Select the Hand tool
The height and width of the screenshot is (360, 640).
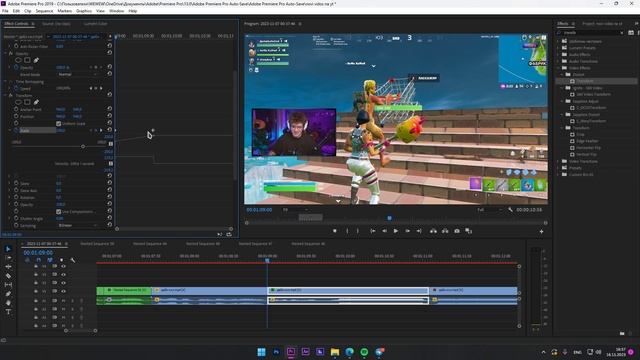click(x=8, y=303)
